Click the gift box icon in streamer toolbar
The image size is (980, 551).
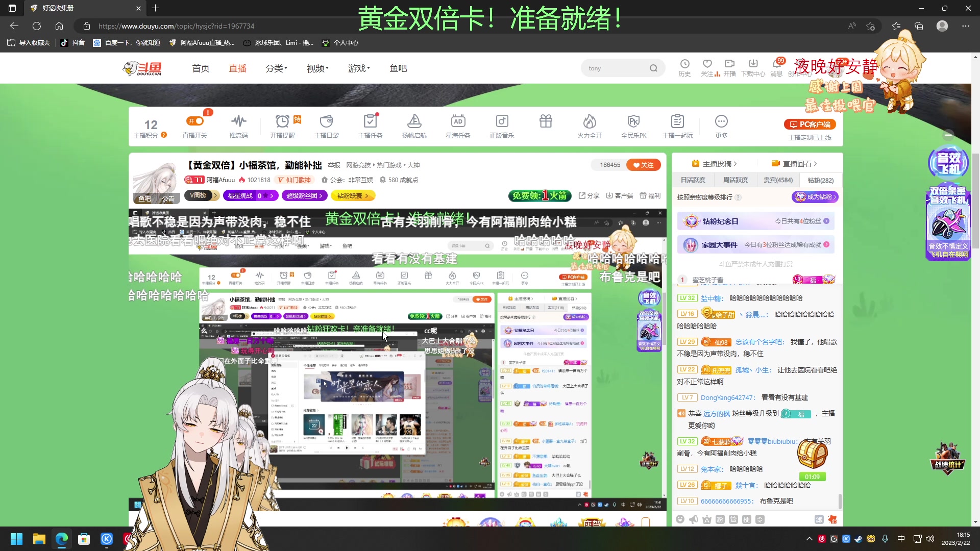[x=546, y=121]
